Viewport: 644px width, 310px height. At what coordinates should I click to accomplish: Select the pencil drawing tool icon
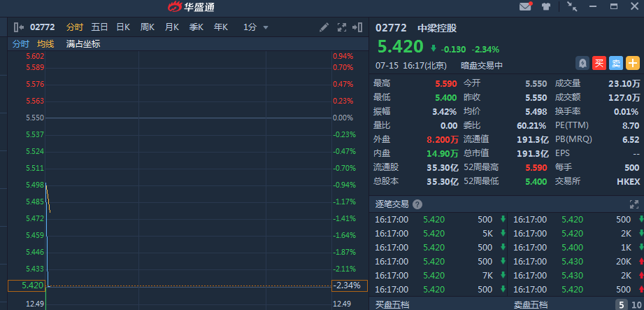pyautogui.click(x=324, y=27)
